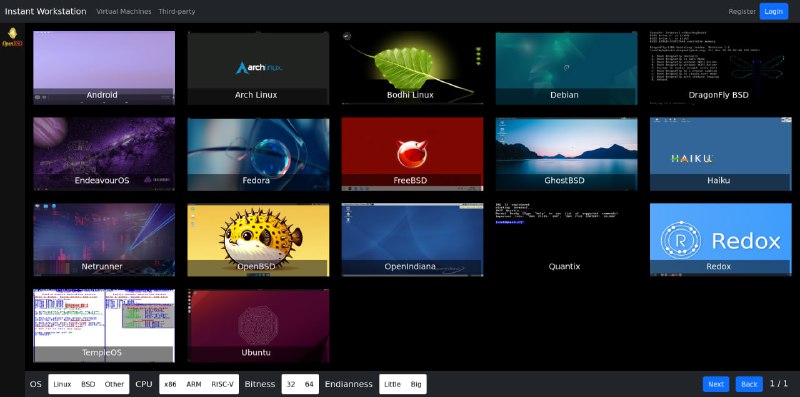The image size is (800, 397).
Task: Click the Register link
Action: pyautogui.click(x=742, y=11)
